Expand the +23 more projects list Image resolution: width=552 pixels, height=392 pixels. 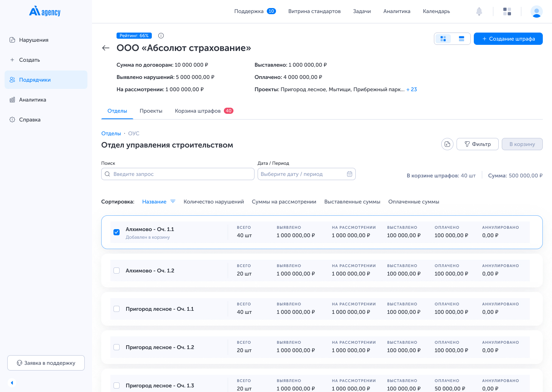(412, 89)
